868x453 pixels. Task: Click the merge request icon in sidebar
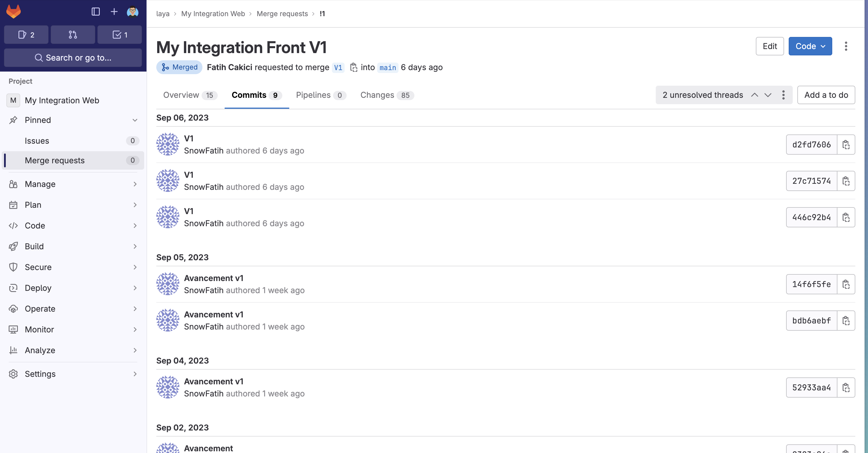73,34
